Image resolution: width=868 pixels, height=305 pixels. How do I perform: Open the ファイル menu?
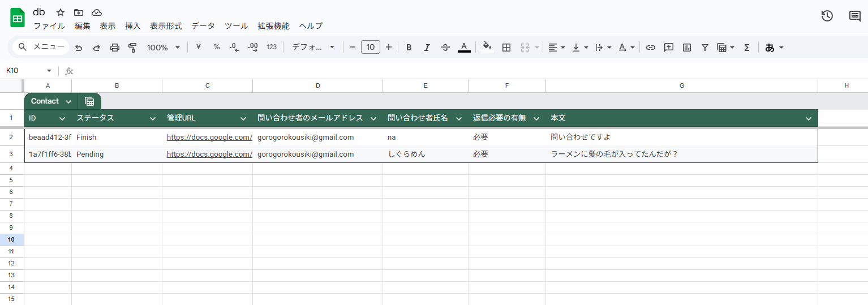click(x=49, y=26)
